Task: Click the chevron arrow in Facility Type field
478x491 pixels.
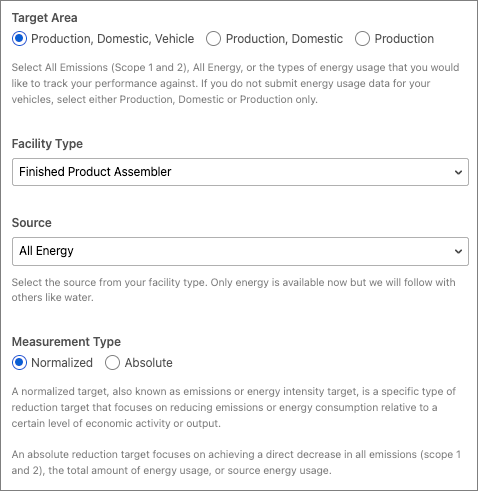Action: [x=458, y=172]
